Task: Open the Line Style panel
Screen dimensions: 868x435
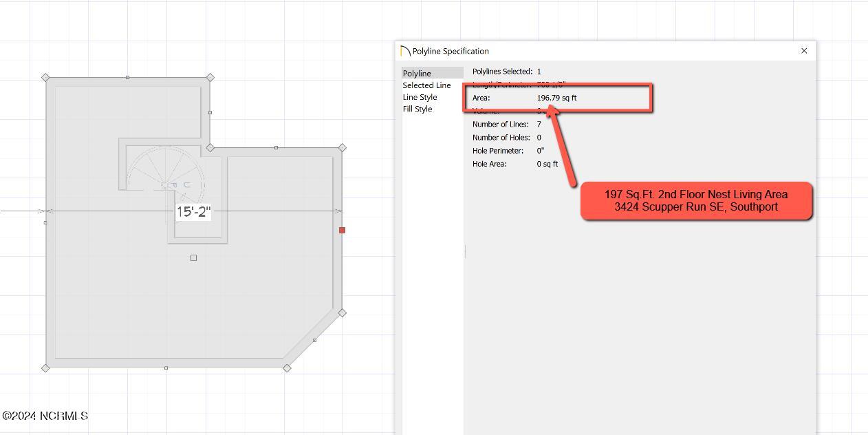Action: pyautogui.click(x=420, y=97)
